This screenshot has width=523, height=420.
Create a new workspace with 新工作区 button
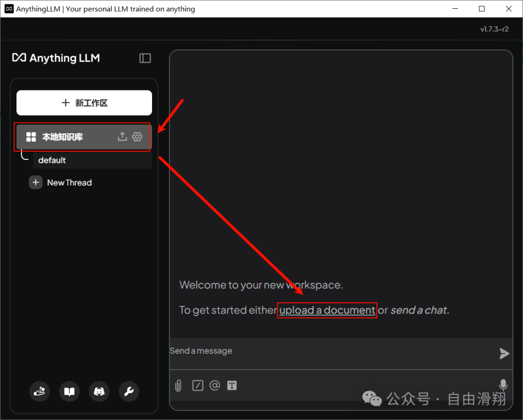coord(84,103)
